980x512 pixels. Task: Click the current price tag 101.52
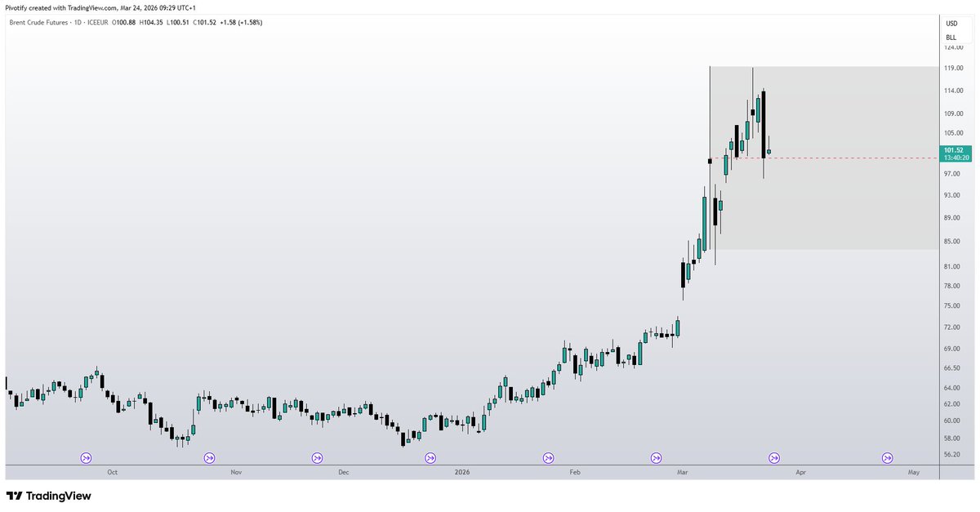(x=953, y=150)
